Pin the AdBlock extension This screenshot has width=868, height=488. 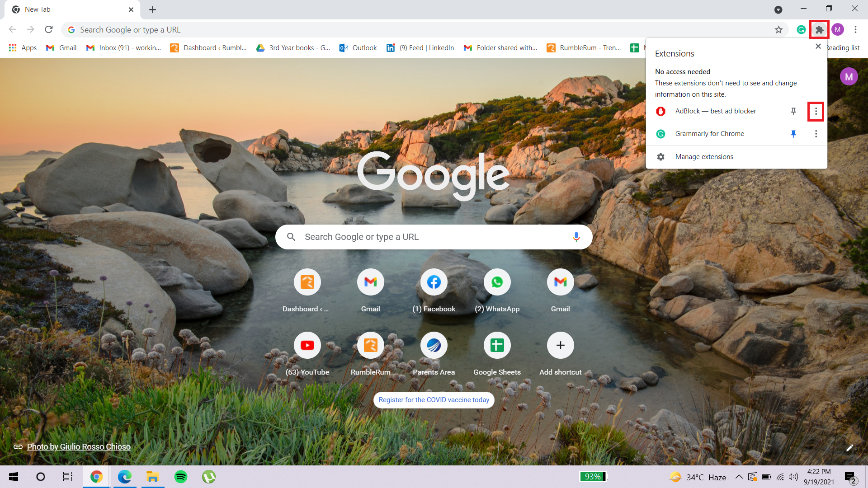(x=793, y=111)
